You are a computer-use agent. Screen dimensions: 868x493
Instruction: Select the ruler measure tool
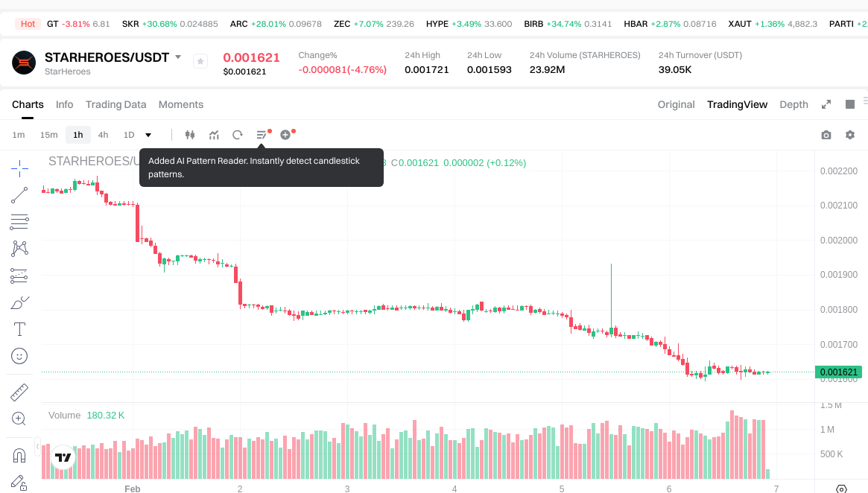tap(19, 392)
